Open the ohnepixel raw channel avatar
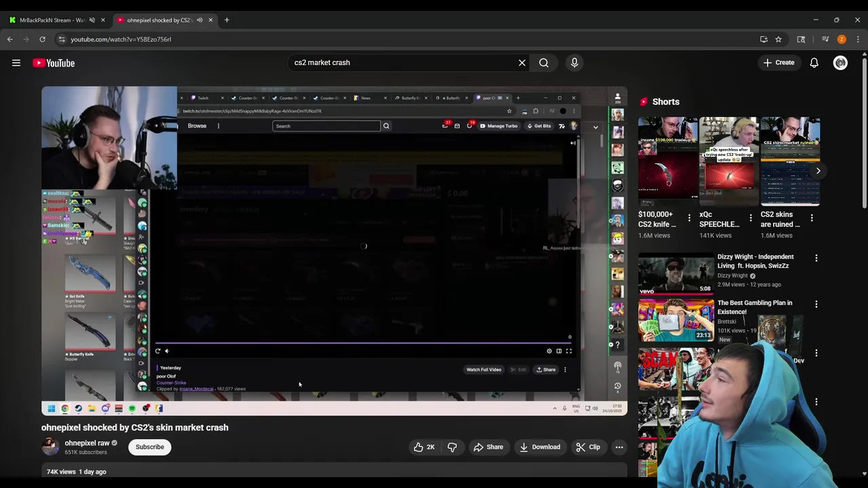 pyautogui.click(x=50, y=447)
